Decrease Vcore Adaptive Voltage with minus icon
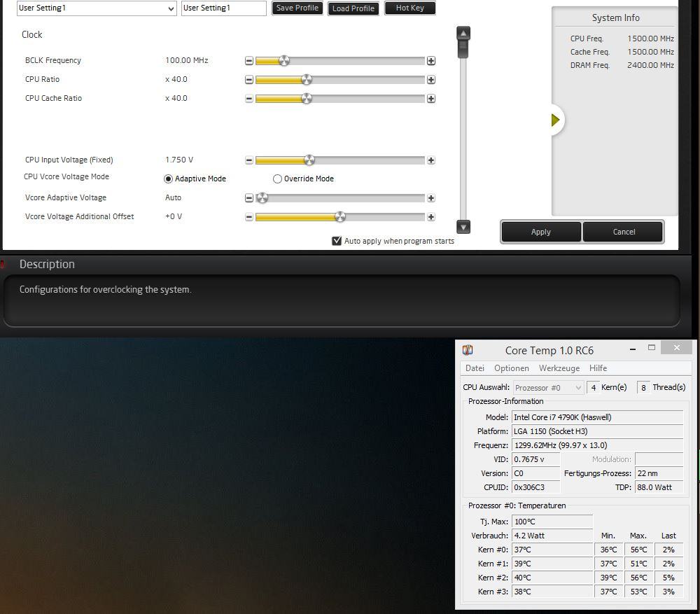700x614 pixels. tap(249, 198)
